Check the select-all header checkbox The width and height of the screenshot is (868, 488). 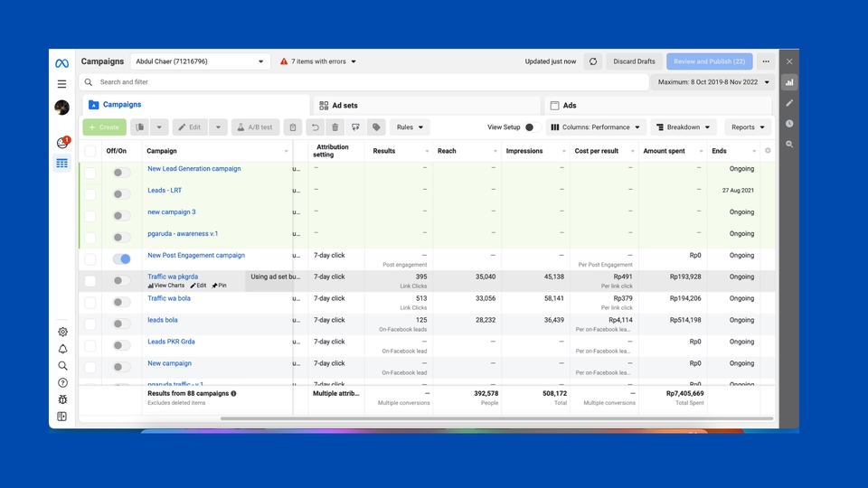coord(90,151)
